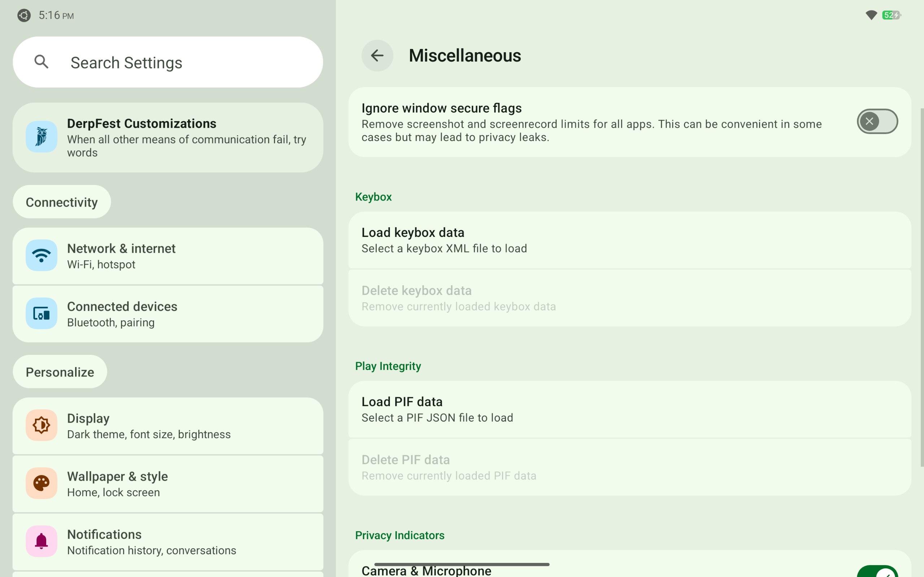Click the back arrow next to Miscellaneous

point(377,56)
